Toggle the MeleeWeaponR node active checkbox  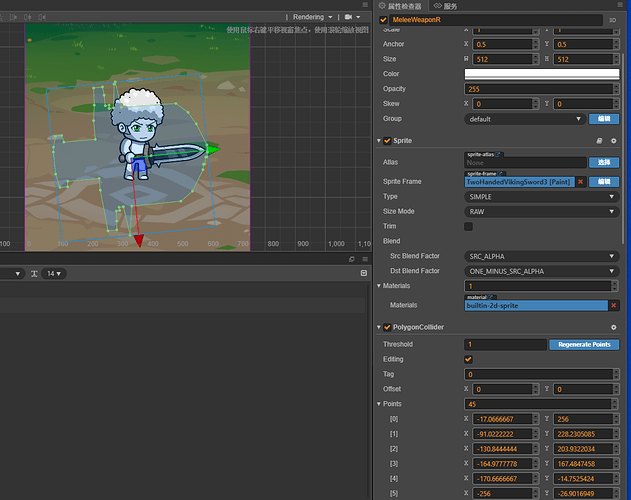click(x=383, y=19)
